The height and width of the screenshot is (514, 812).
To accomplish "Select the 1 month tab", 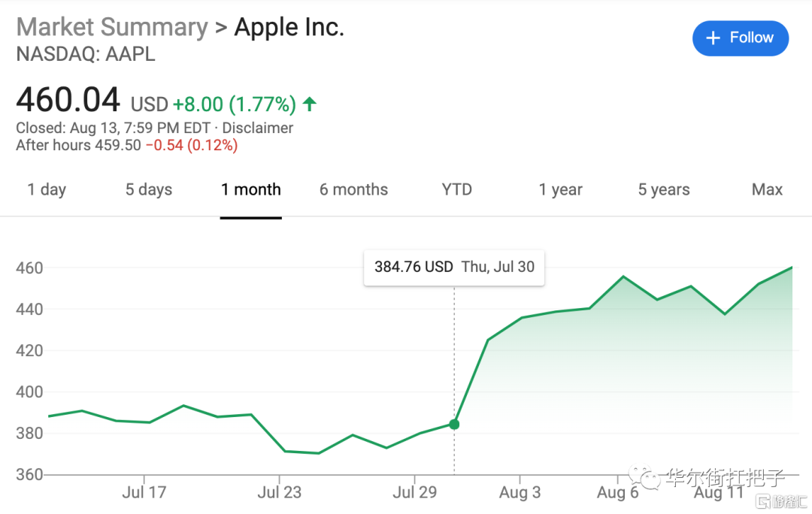I will 251,190.
